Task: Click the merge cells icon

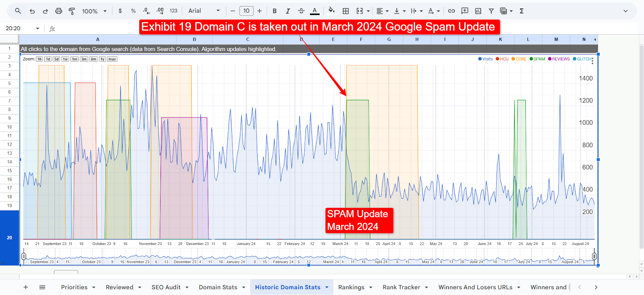Action: [359, 11]
